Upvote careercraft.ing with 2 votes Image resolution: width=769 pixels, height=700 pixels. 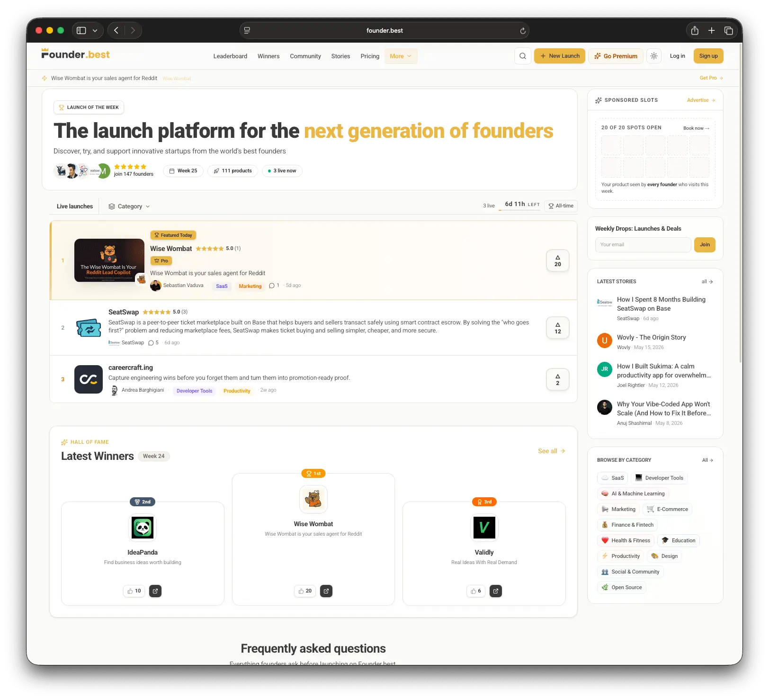[558, 379]
